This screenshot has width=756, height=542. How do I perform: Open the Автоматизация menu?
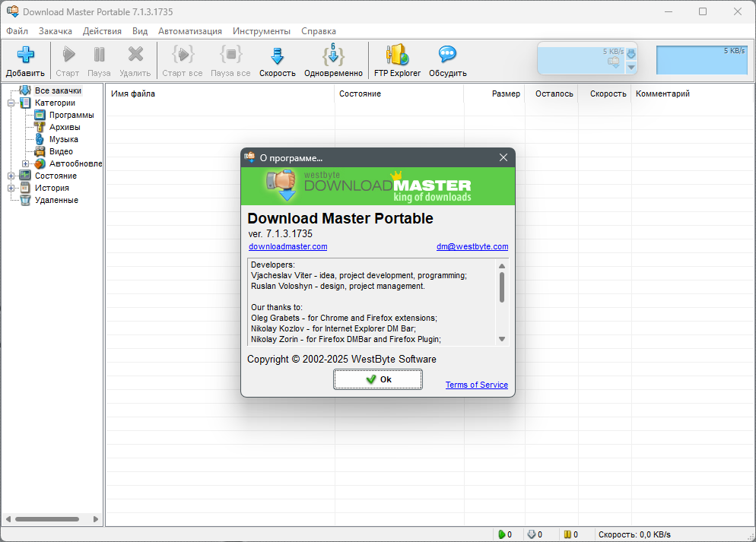tap(190, 31)
